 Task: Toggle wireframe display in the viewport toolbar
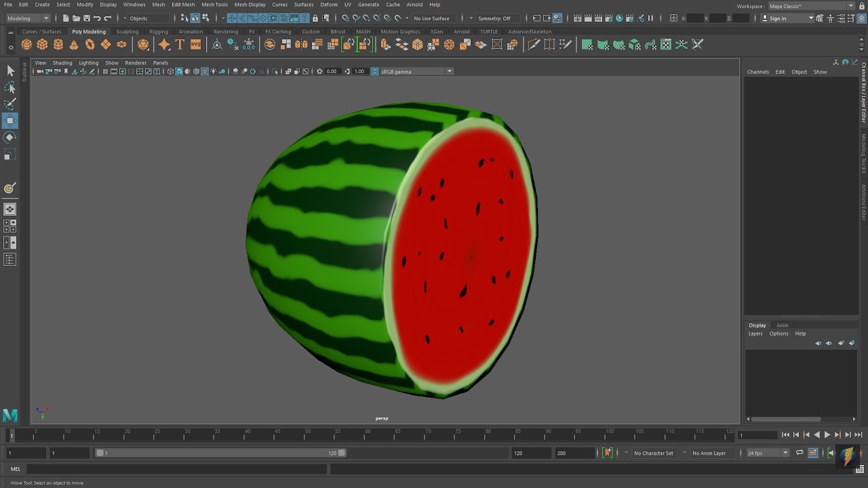171,71
